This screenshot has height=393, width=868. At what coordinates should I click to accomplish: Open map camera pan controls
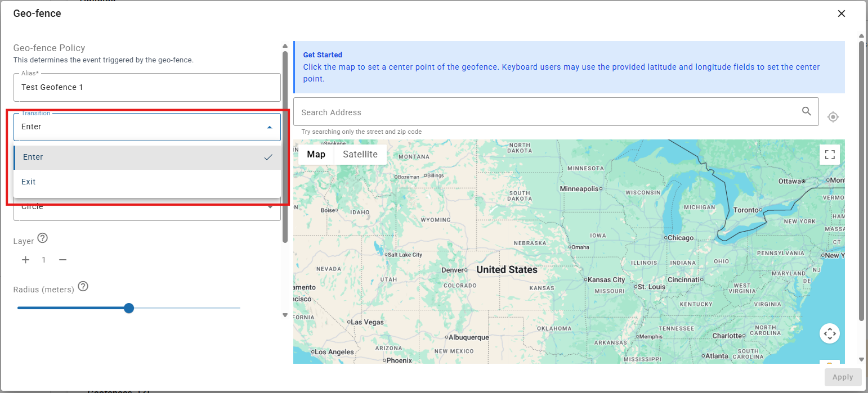(x=830, y=333)
